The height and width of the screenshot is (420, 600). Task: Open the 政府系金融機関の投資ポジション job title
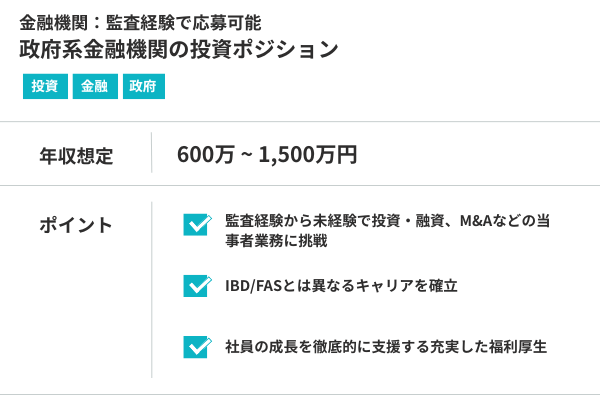179,49
